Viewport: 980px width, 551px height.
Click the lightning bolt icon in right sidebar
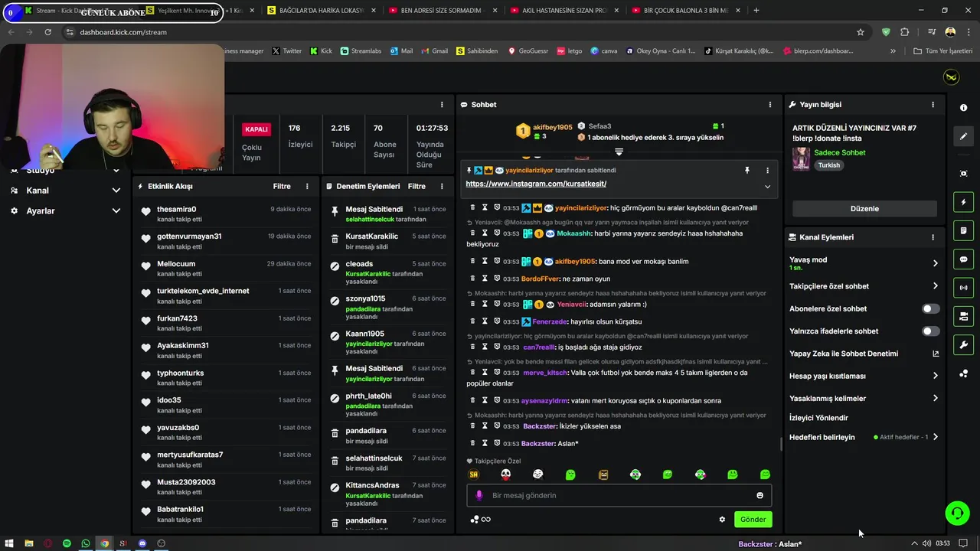963,202
